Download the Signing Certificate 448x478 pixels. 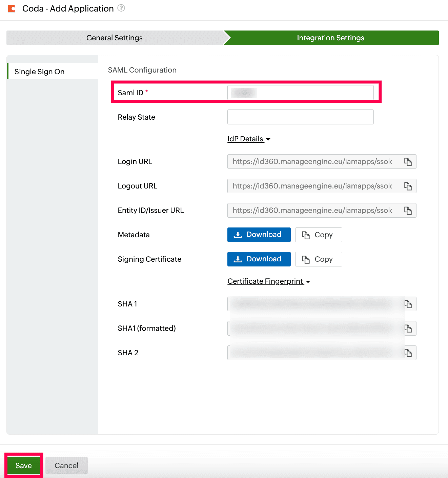[259, 259]
